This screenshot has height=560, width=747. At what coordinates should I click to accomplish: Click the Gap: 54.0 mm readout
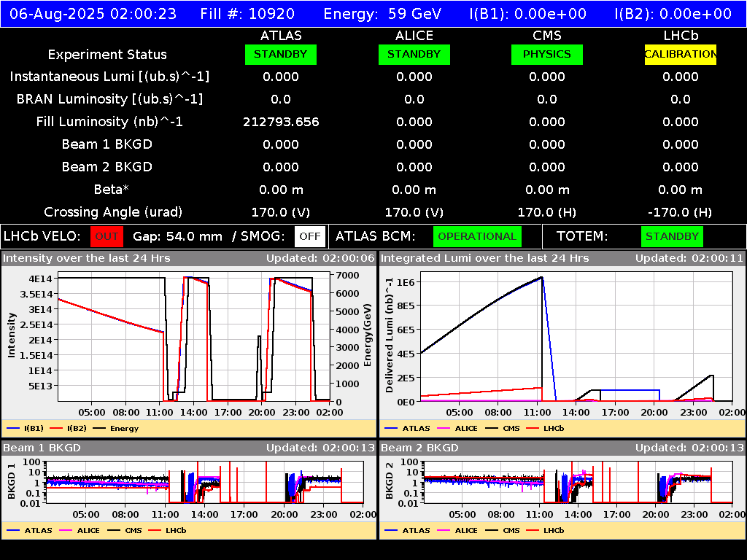(177, 236)
